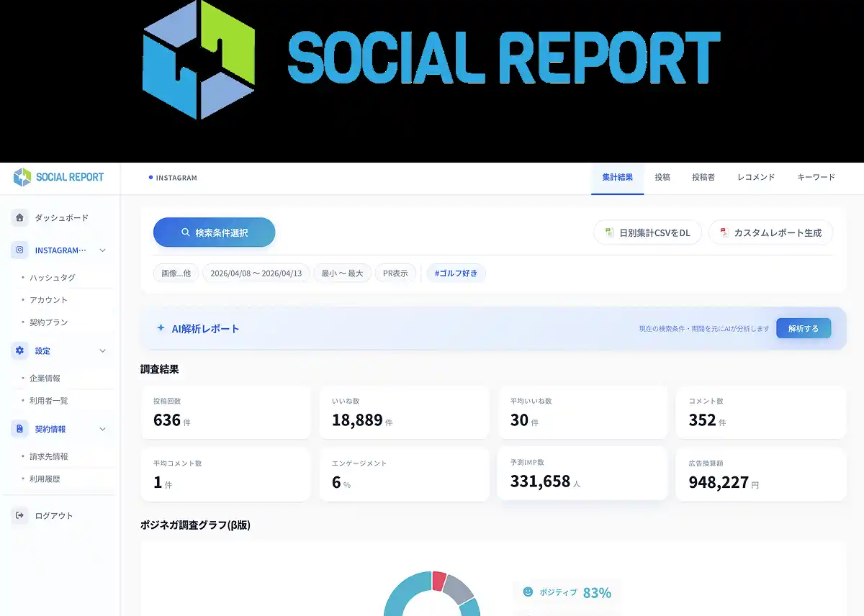Click the PDF custom report icon
This screenshot has height=616, width=864.
coord(724,232)
